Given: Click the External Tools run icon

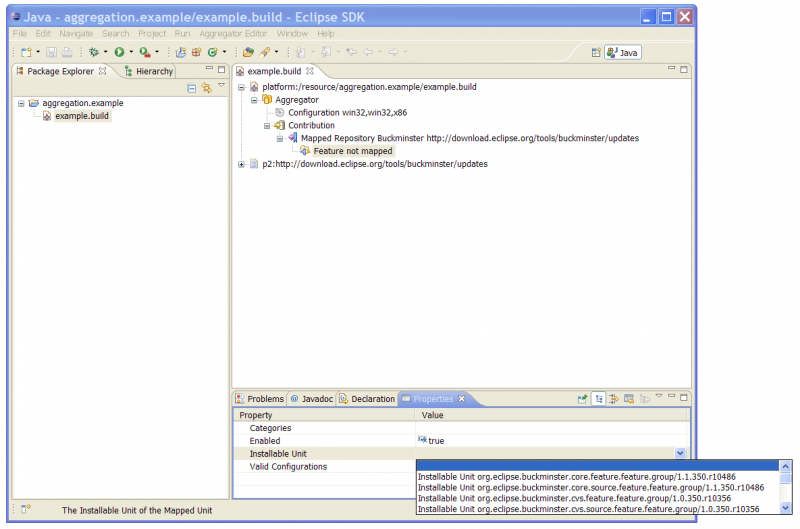Looking at the screenshot, I should point(145,52).
